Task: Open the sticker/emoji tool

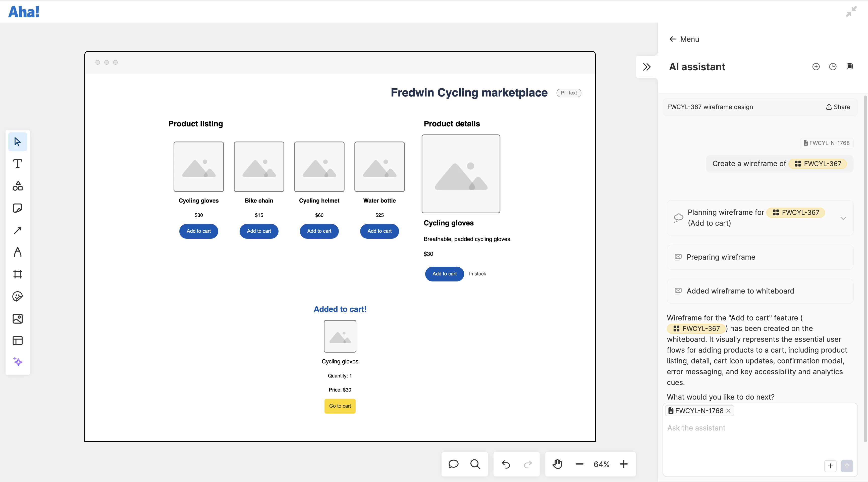Action: pos(18,296)
